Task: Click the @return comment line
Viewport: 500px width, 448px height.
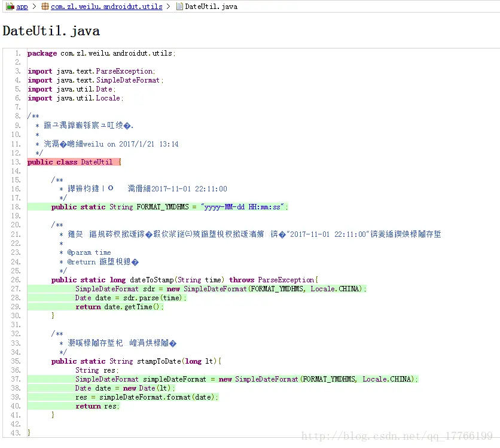Action: click(x=99, y=262)
